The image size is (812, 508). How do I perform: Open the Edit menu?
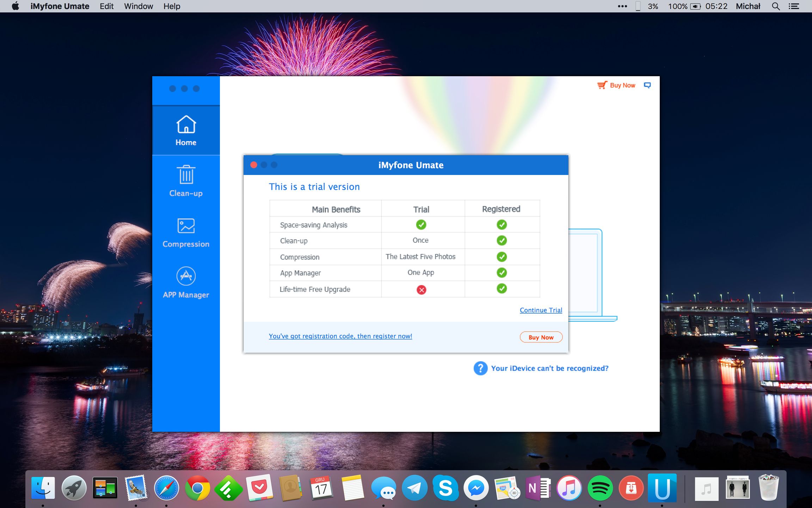tap(106, 6)
